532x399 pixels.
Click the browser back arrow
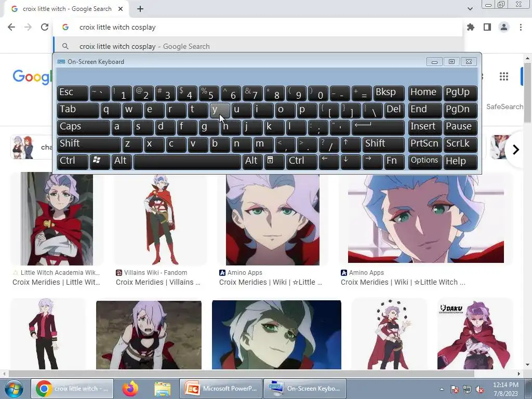coord(11,27)
